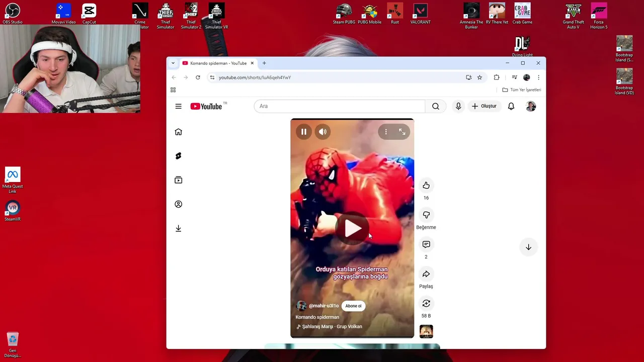Click the Chrome address bar URL

coord(255,77)
